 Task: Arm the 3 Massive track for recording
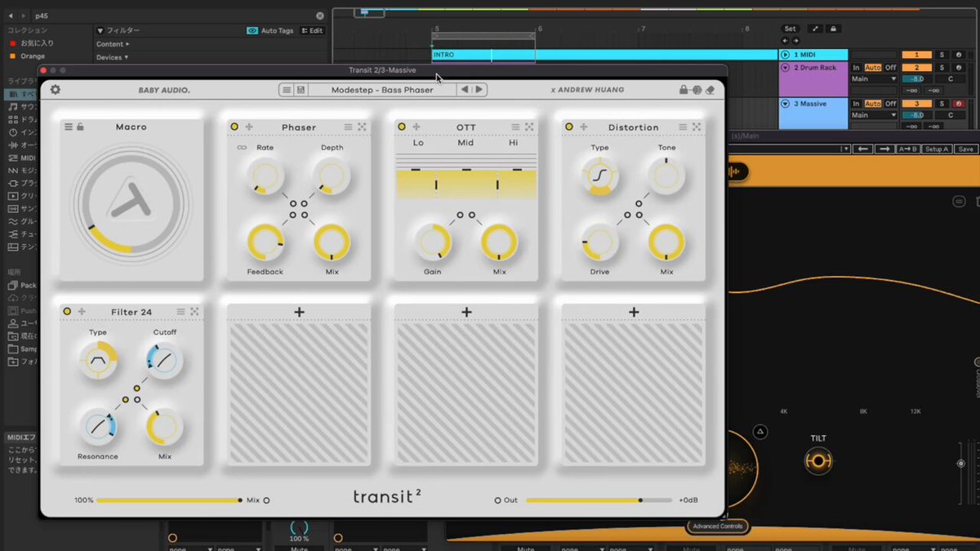(x=958, y=104)
